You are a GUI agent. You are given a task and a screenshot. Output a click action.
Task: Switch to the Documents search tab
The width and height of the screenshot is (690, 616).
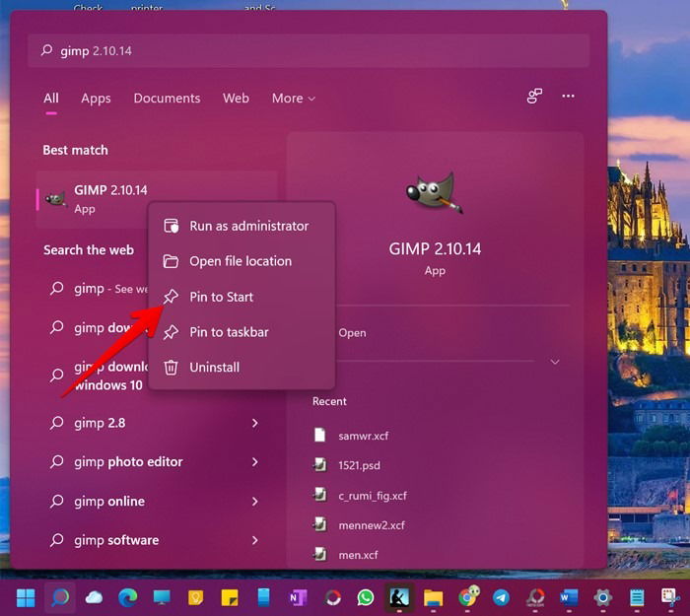click(x=167, y=99)
